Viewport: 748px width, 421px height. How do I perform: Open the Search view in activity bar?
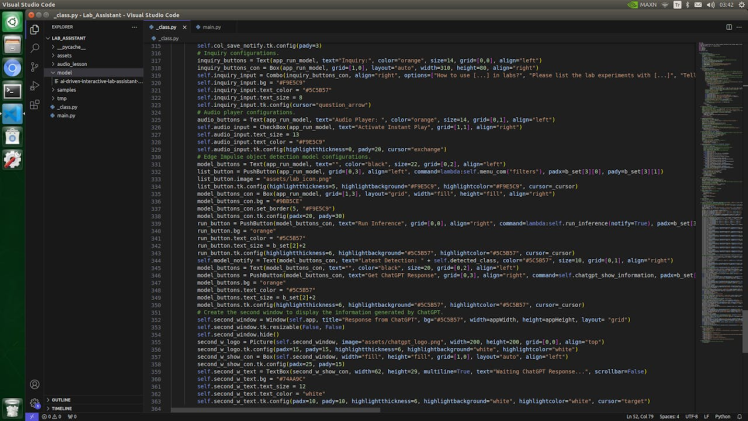click(x=35, y=47)
